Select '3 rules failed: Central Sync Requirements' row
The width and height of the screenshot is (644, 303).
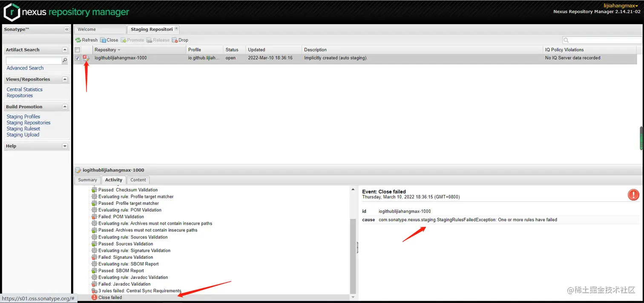point(140,291)
